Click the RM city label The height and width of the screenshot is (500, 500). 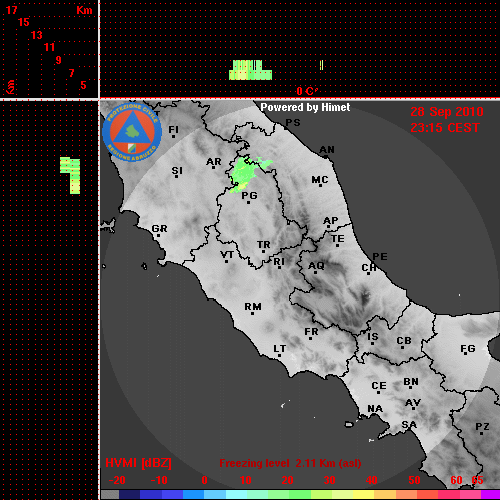253,307
